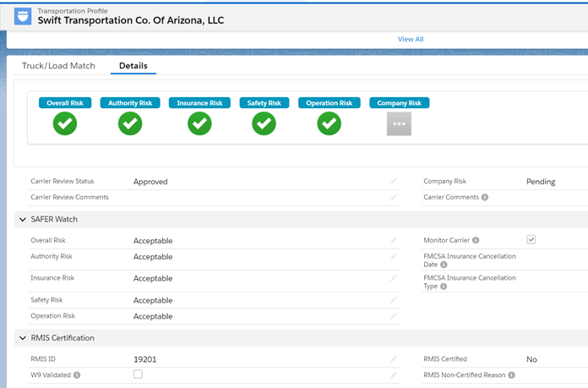
Task: Click the Overall Risk blue badge
Action: (65, 103)
